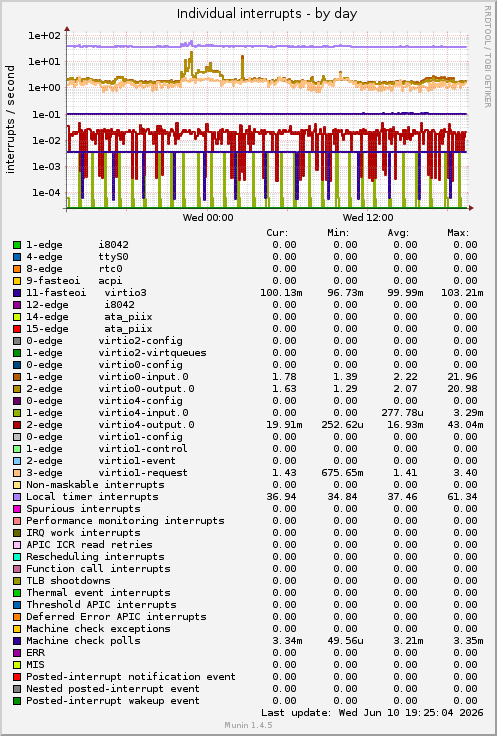497x736 pixels.
Task: Click the Wed 00:00 time axis label
Action: click(207, 217)
